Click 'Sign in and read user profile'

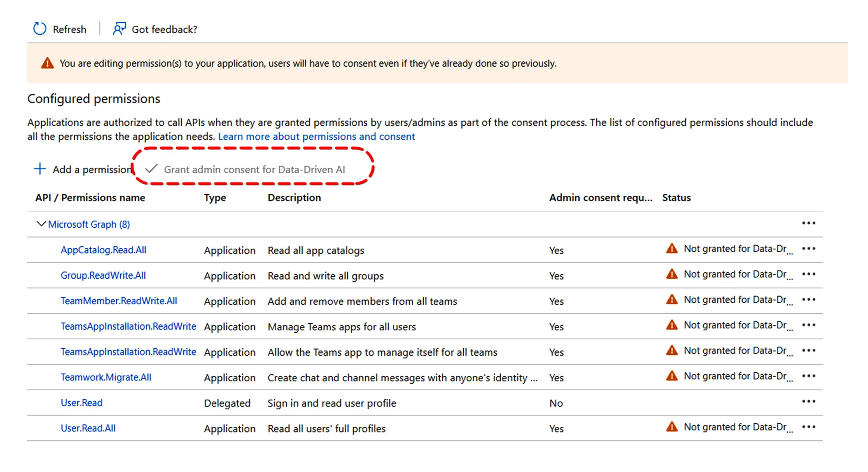(x=331, y=403)
